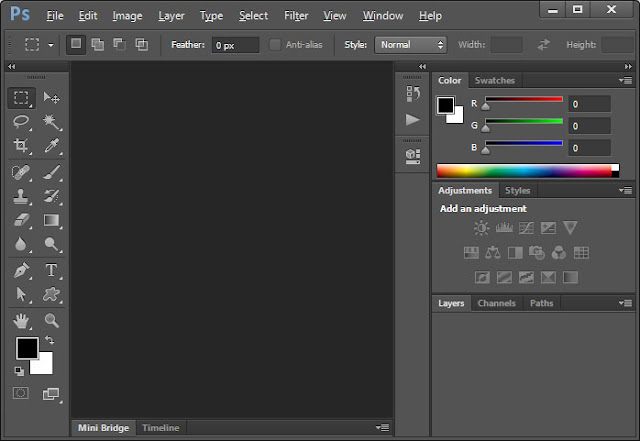Switch to the Swatches tab
This screenshot has width=640, height=441.
[x=495, y=80]
